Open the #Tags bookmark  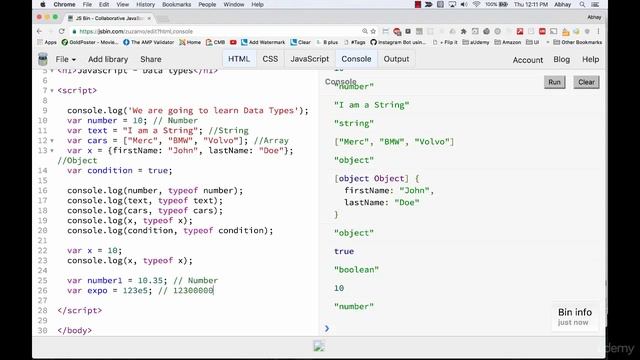[355, 42]
